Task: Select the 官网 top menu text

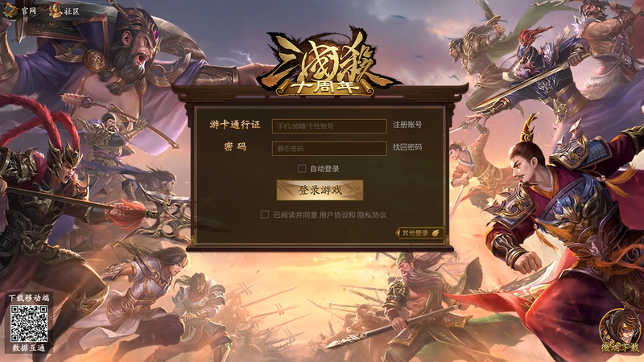Action: pyautogui.click(x=29, y=11)
